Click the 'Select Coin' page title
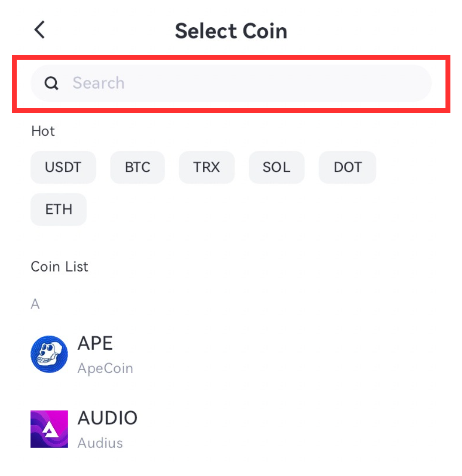462x476 pixels. (231, 31)
